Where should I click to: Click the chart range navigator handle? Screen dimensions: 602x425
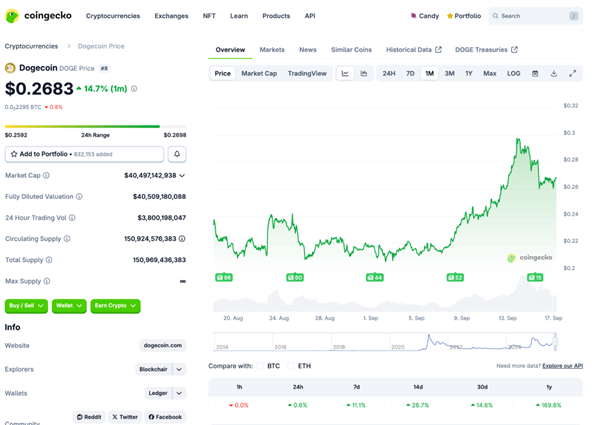[555, 341]
